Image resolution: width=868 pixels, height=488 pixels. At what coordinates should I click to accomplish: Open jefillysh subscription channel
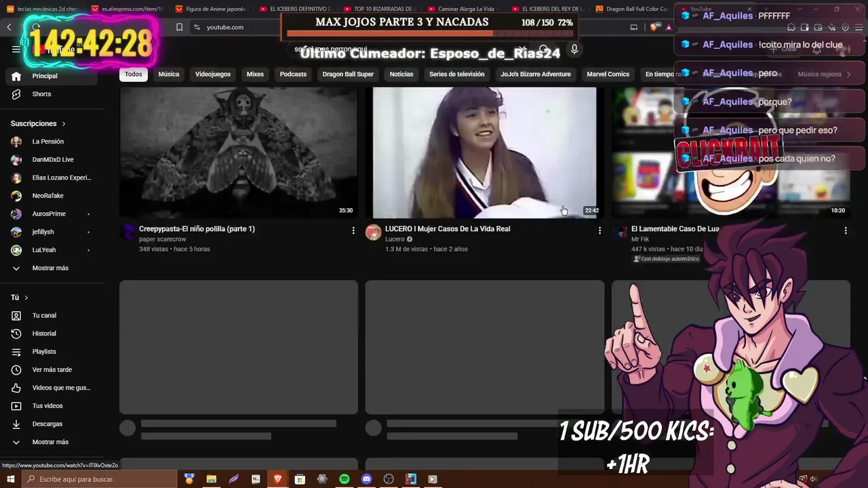coord(52,232)
